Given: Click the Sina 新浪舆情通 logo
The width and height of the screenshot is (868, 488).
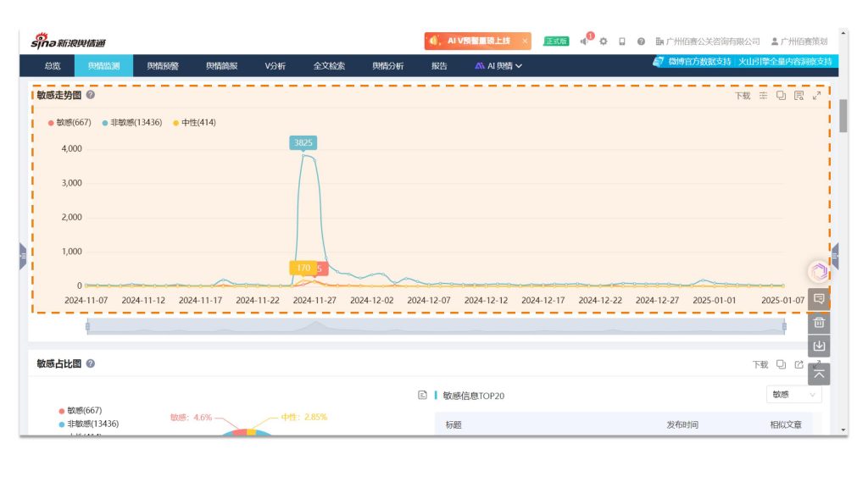Looking at the screenshot, I should point(68,41).
